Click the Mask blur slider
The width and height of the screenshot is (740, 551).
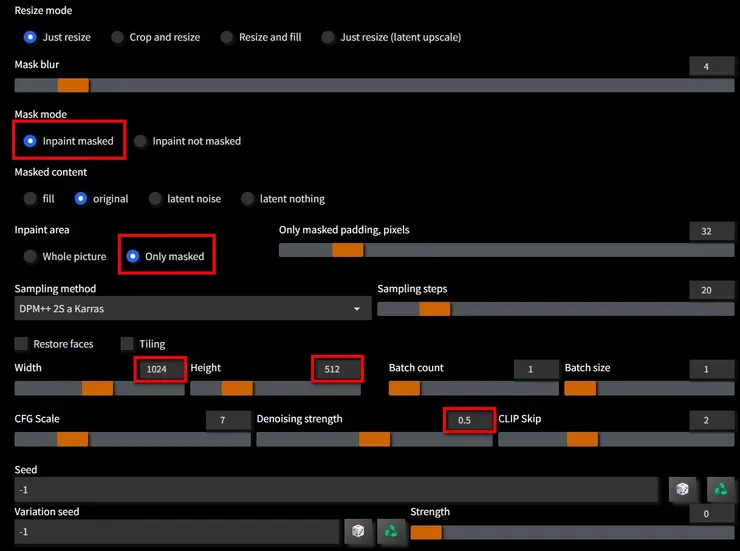(x=374, y=85)
